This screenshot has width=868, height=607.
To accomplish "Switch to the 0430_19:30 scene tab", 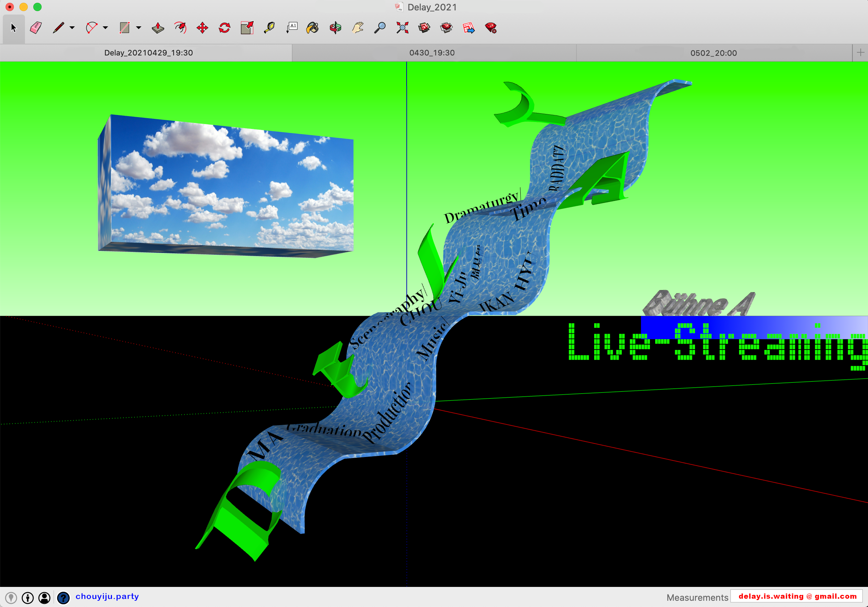I will pos(432,53).
